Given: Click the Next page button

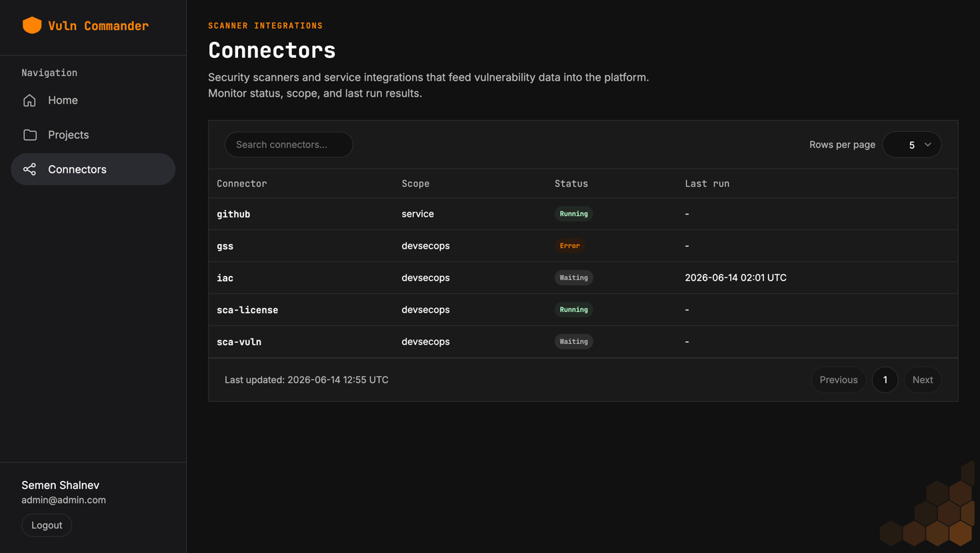Looking at the screenshot, I should (922, 380).
